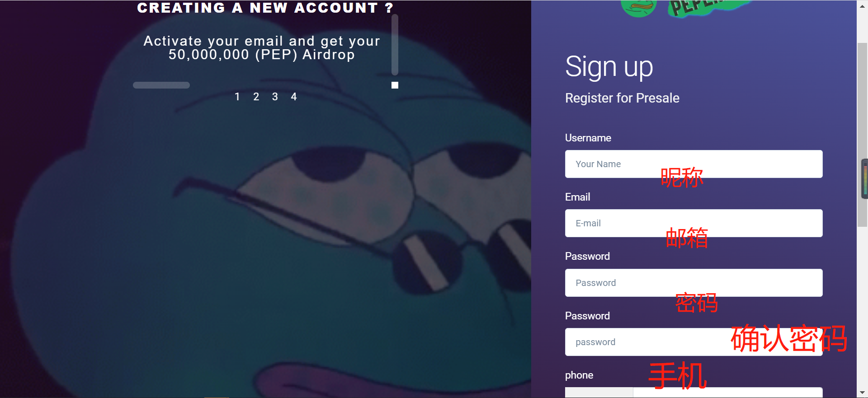Image resolution: width=868 pixels, height=398 pixels.
Task: Click the page scrollbar up arrow
Action: tap(863, 6)
